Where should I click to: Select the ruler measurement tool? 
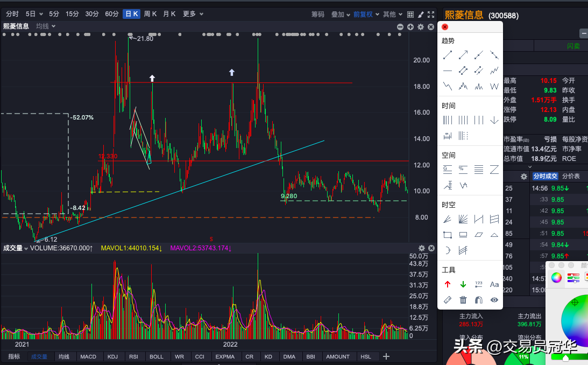448,300
